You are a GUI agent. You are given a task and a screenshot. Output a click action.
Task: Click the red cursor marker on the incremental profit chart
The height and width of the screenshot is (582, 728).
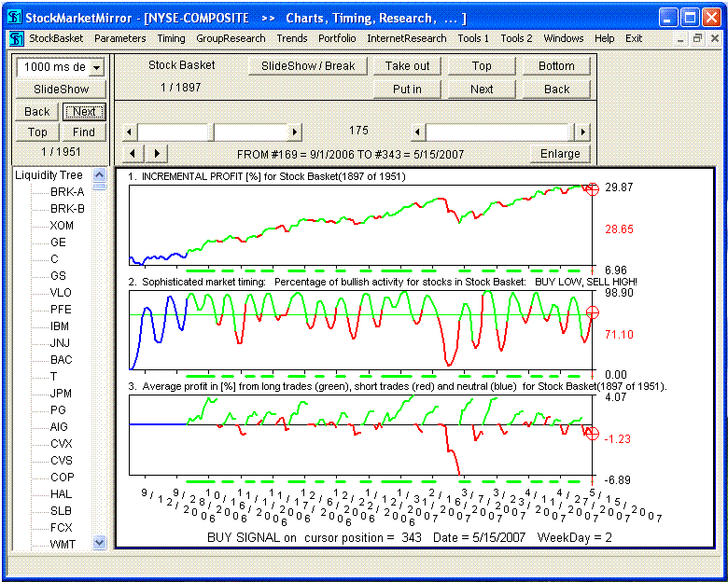pos(592,189)
